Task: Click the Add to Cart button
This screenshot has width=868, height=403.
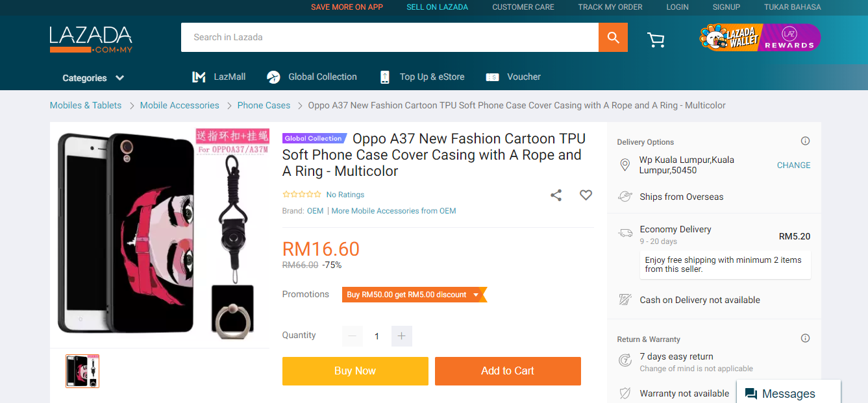Action: click(508, 371)
